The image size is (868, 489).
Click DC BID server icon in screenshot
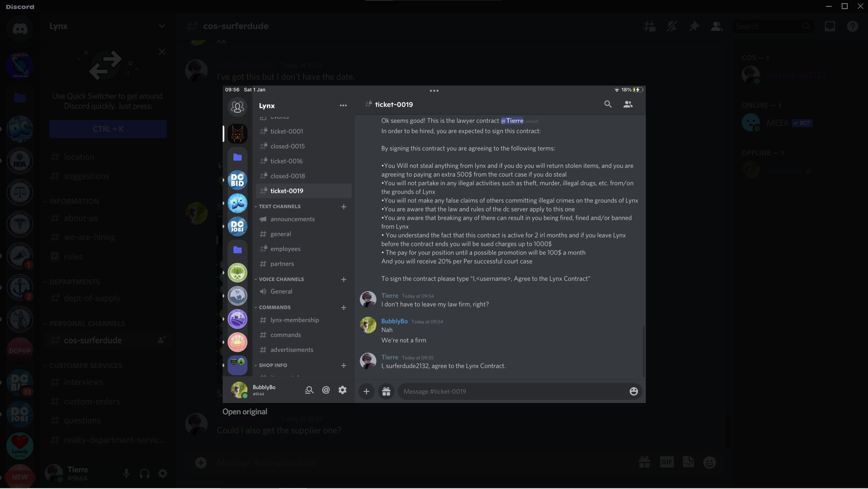[x=237, y=180]
